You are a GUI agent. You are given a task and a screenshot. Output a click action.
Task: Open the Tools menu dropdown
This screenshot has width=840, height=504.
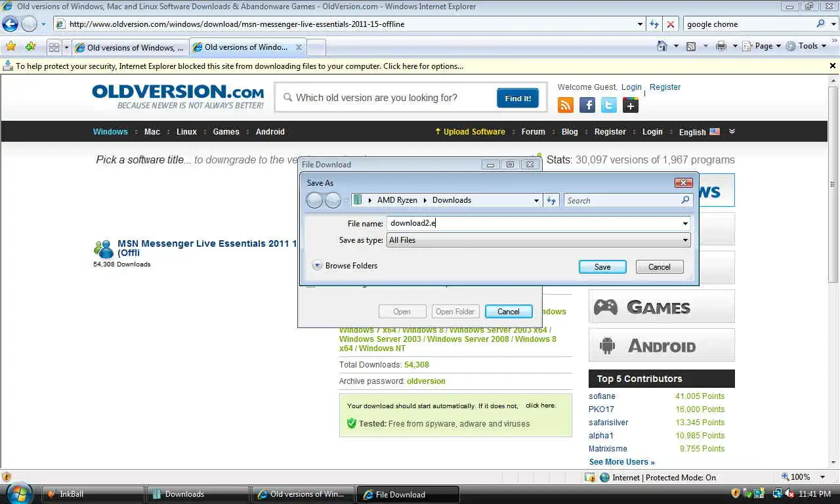point(806,46)
